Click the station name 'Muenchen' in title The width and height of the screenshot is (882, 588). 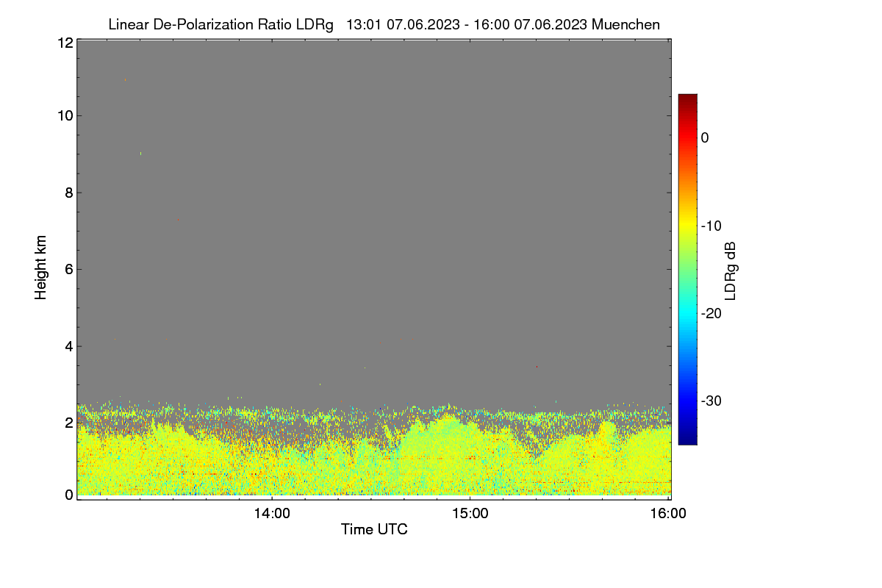[625, 25]
